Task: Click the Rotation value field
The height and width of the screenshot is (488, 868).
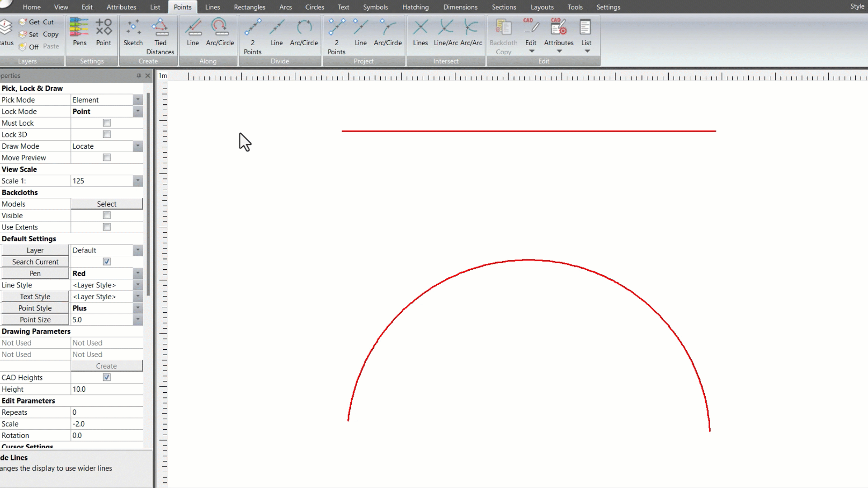Action: click(x=107, y=436)
